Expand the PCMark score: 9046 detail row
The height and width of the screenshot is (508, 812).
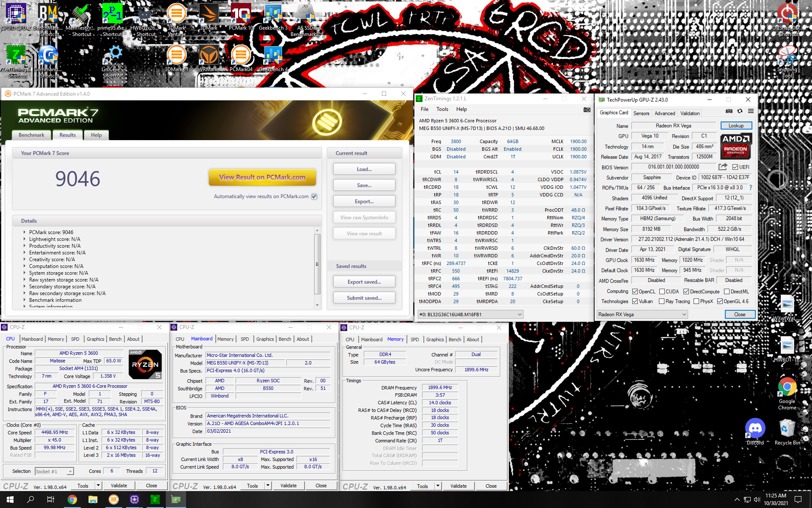pos(24,232)
